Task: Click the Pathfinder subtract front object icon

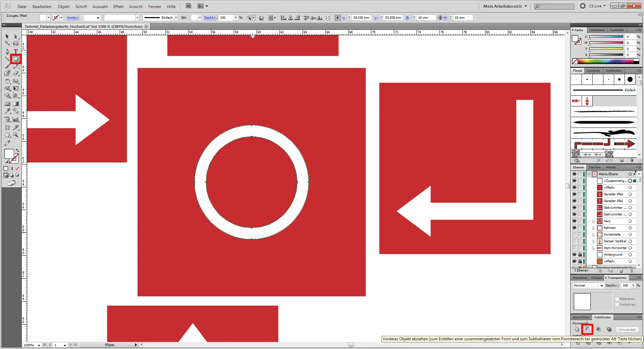Action: 587,329
